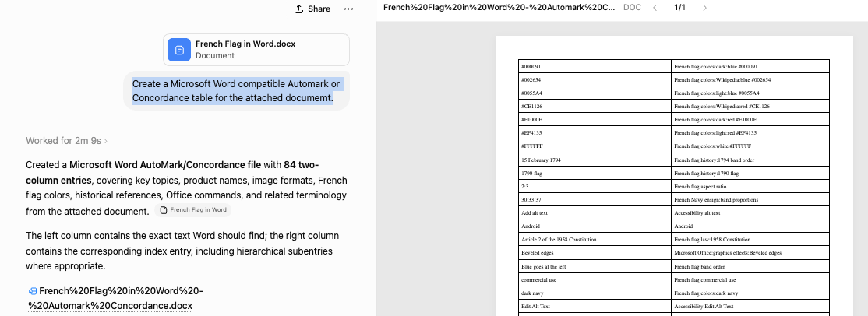
Task: Click the '#E1000F' table cell
Action: pyautogui.click(x=595, y=120)
